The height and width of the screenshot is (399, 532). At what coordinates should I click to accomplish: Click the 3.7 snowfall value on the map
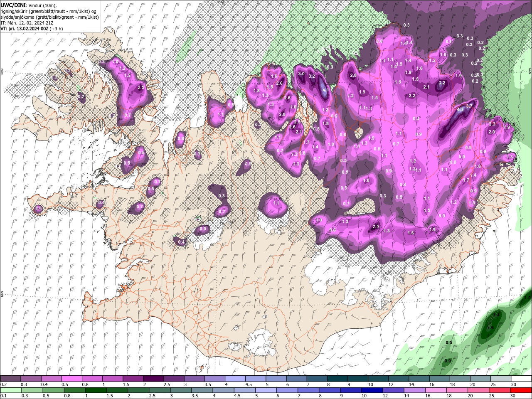point(469,106)
